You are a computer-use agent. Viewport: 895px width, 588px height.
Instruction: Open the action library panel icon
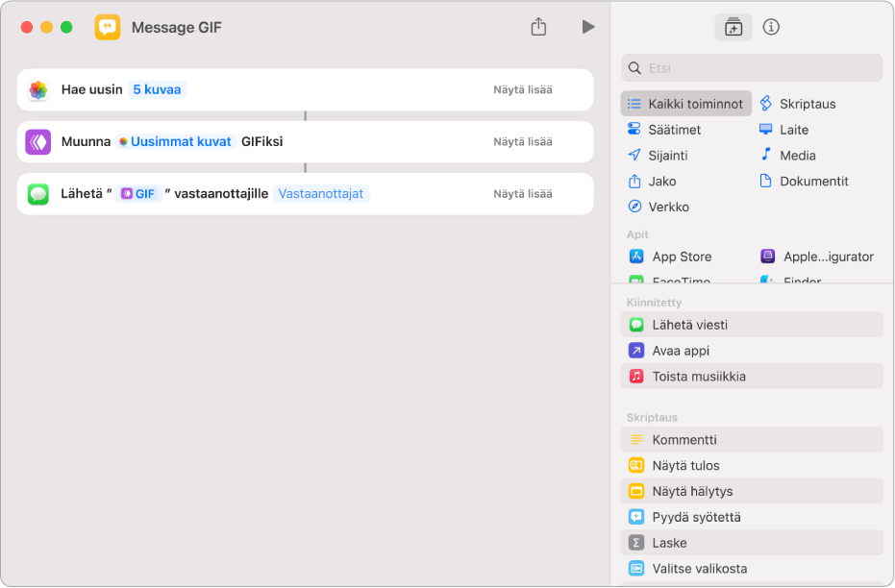click(733, 27)
